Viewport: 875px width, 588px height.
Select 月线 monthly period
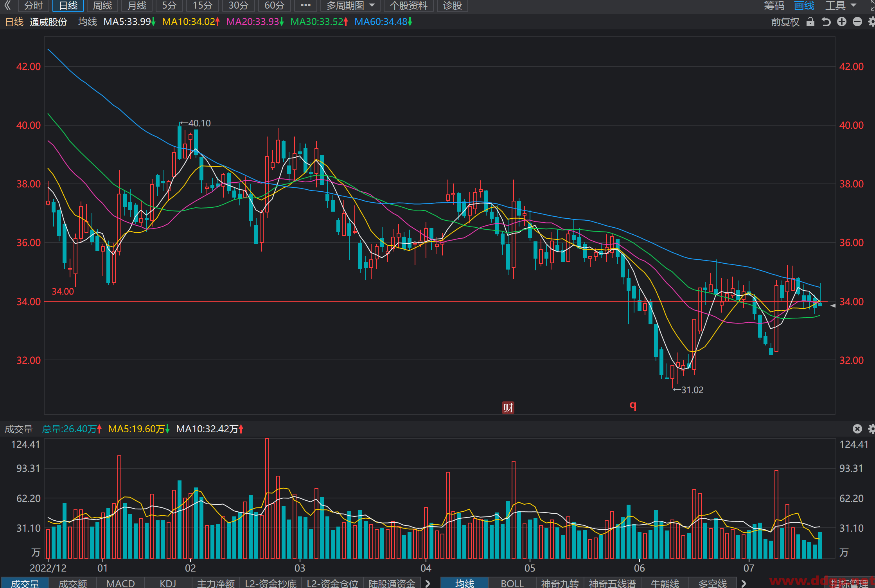[x=137, y=5]
